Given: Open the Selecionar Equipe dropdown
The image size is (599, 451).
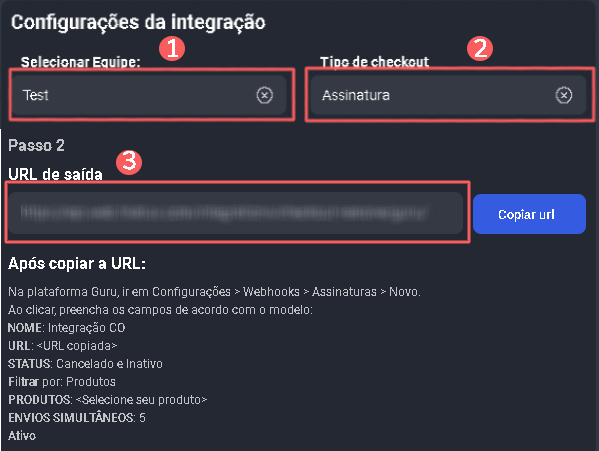Looking at the screenshot, I should [x=149, y=95].
